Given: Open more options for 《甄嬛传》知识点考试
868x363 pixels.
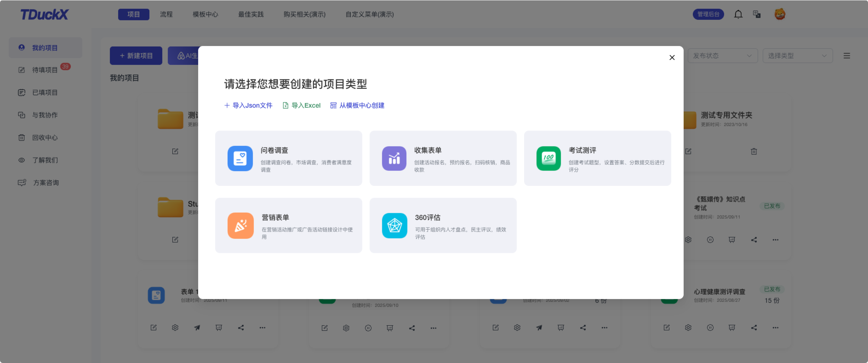Looking at the screenshot, I should [776, 240].
